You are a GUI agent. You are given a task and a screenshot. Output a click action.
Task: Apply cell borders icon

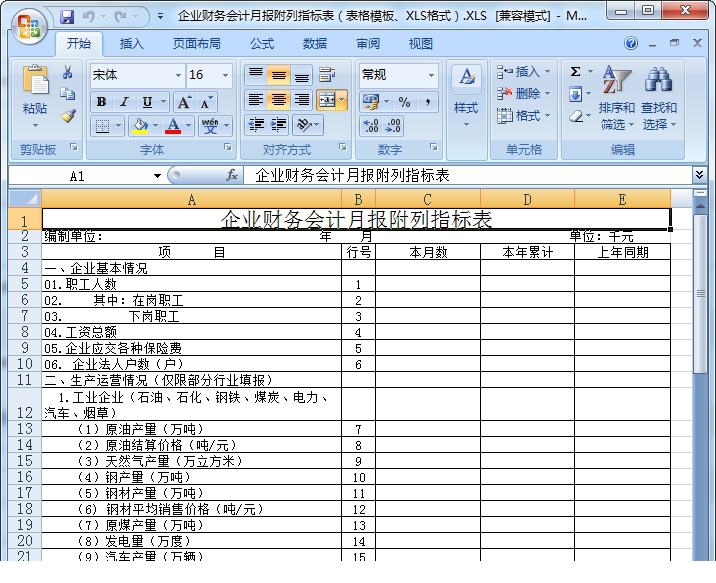pos(102,126)
